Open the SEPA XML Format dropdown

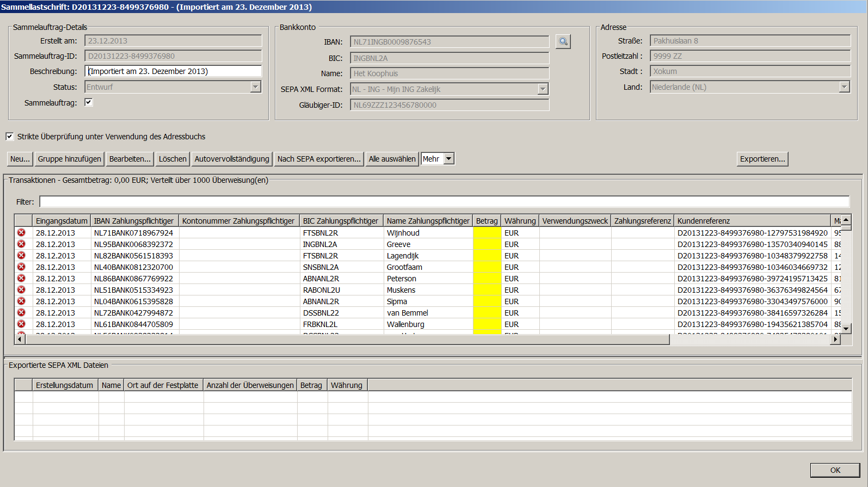(543, 89)
